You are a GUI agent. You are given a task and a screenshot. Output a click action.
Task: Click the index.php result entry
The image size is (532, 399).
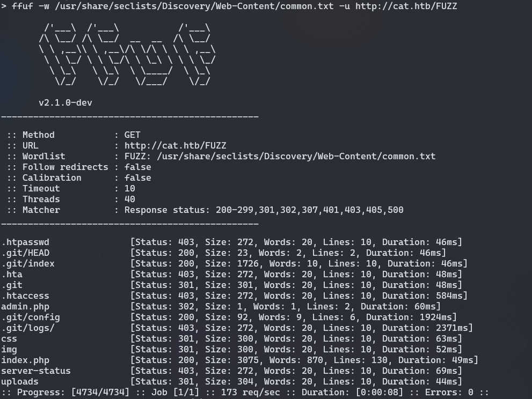click(25, 360)
